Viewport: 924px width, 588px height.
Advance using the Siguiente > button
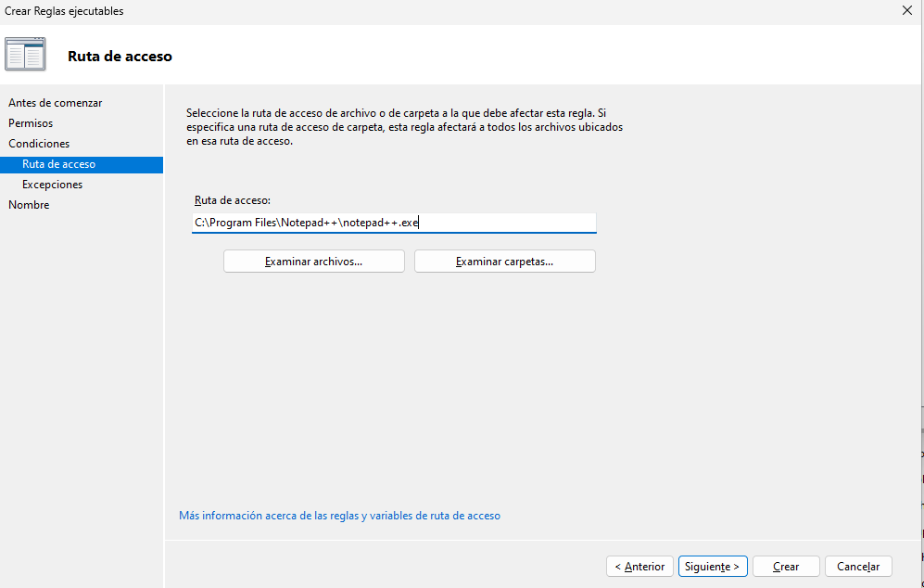(x=712, y=567)
